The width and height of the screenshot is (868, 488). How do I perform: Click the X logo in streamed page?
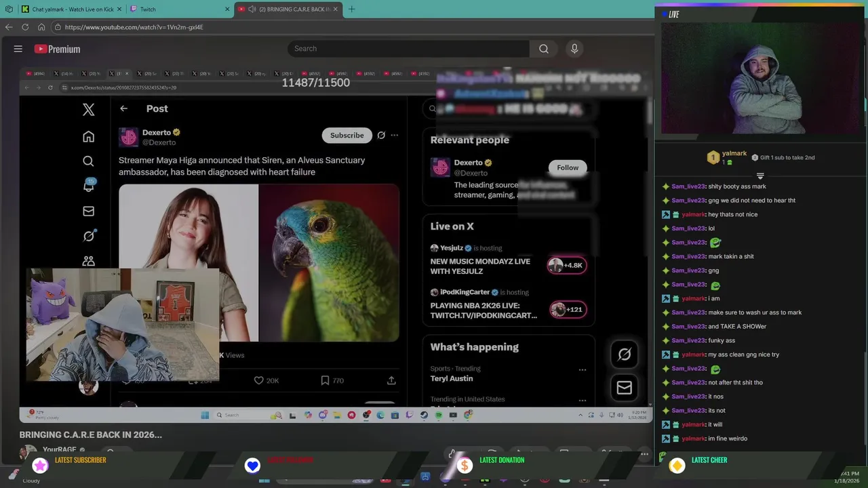pyautogui.click(x=88, y=109)
